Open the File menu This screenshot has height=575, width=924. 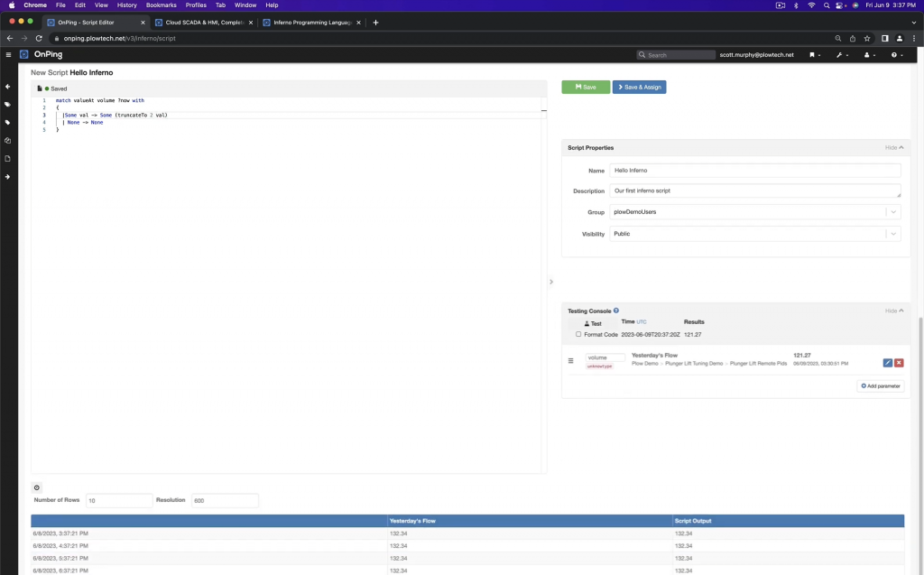point(60,5)
